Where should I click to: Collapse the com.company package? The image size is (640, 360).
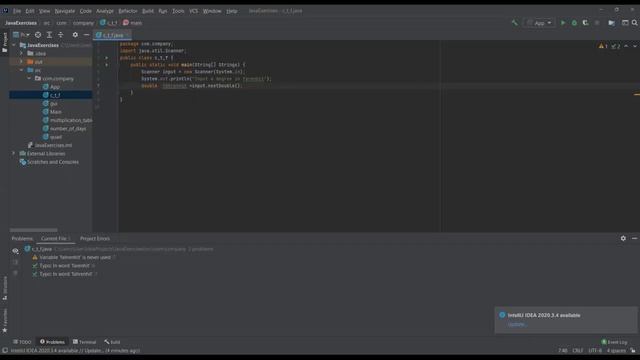(29, 78)
